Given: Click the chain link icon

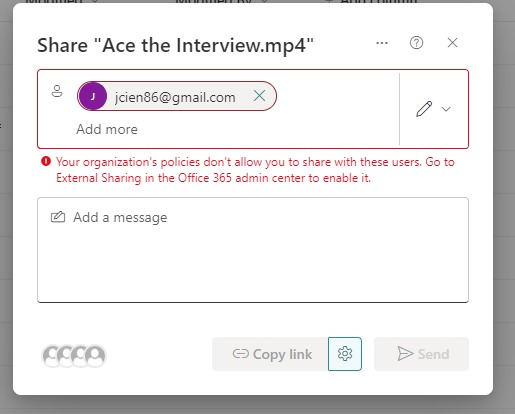Looking at the screenshot, I should 241,354.
